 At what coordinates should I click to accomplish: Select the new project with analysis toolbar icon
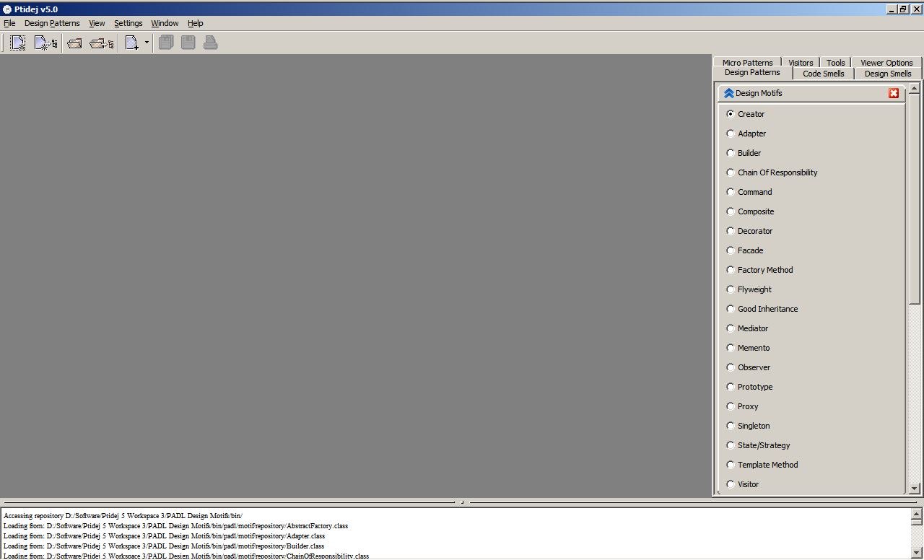click(x=45, y=42)
